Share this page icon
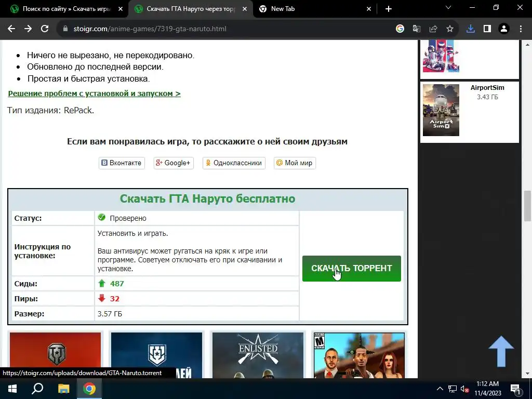The image size is (532, 399). click(433, 29)
